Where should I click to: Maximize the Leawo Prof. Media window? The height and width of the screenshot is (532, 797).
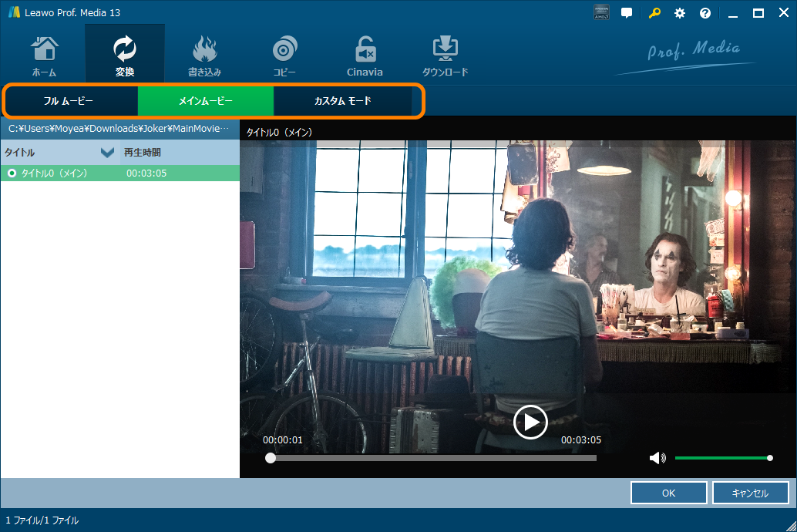758,13
